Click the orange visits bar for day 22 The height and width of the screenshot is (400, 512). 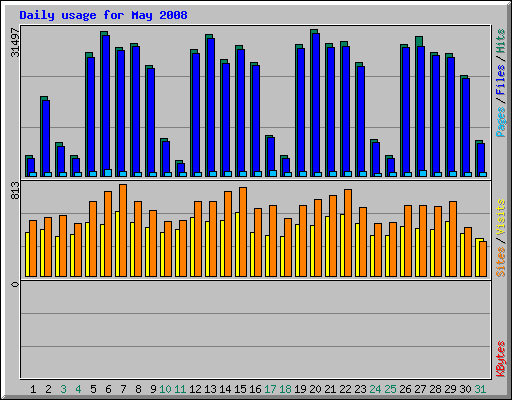[x=348, y=233]
